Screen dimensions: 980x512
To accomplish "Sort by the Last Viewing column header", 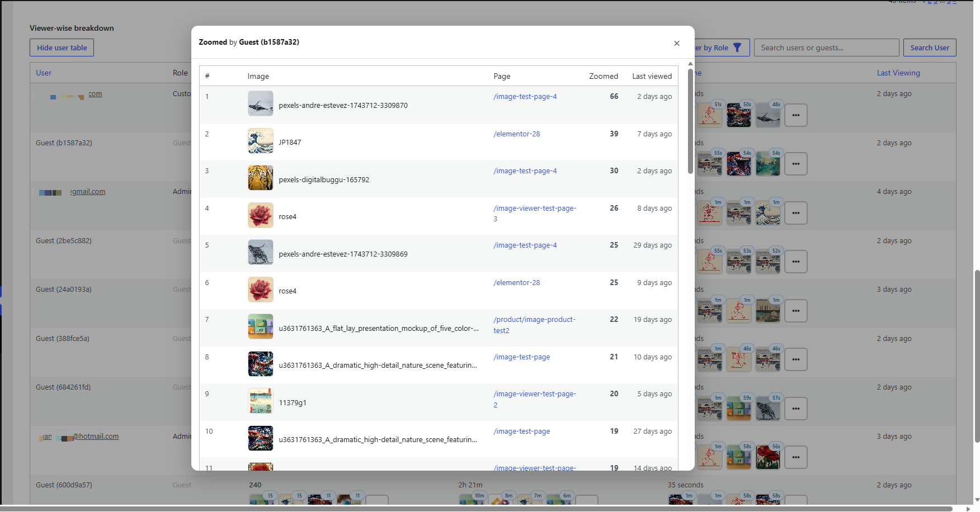I will (x=898, y=73).
